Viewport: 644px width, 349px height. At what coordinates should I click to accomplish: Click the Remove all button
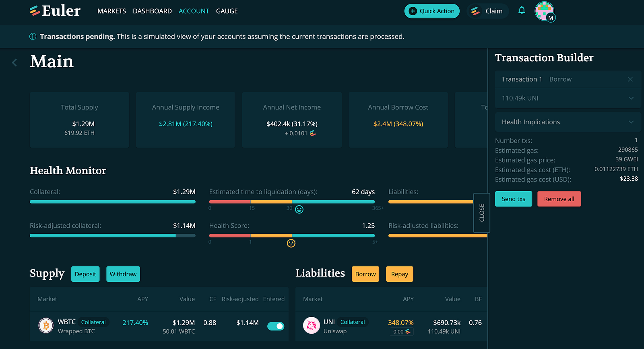[x=559, y=199]
